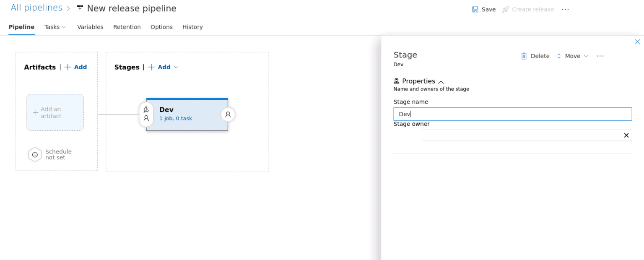The width and height of the screenshot is (644, 260).
Task: Click the plus icon to add artifacts
Action: coord(68,67)
